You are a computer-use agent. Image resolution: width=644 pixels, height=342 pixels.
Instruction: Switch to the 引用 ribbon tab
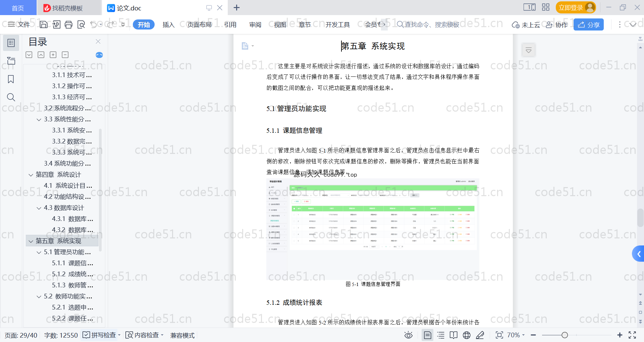pyautogui.click(x=230, y=24)
